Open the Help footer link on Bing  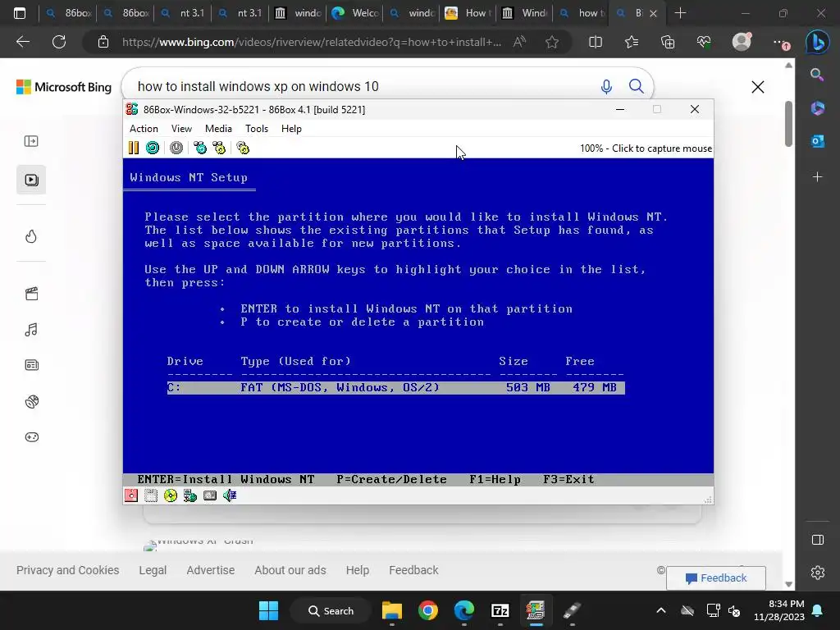(x=358, y=570)
